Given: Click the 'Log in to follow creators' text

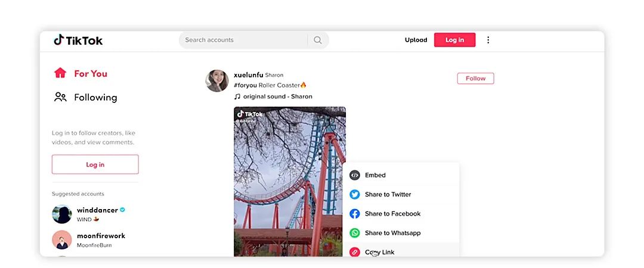Looking at the screenshot, I should [94, 138].
